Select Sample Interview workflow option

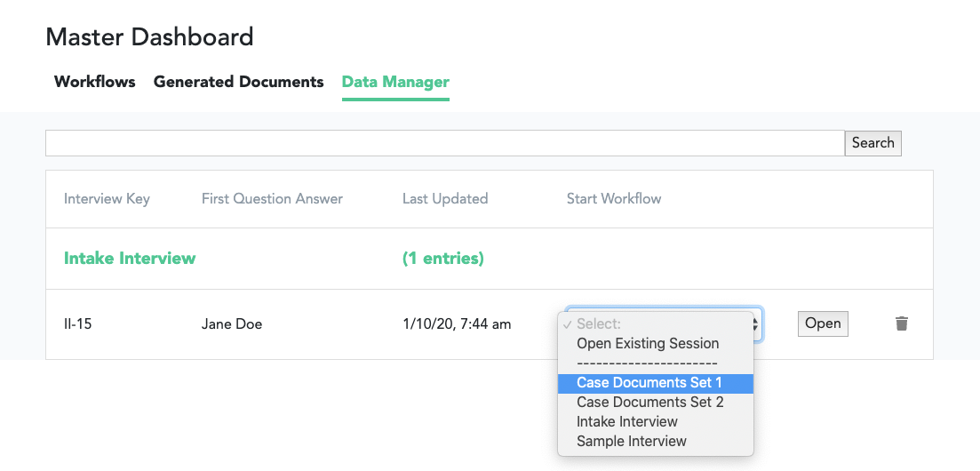pos(632,442)
